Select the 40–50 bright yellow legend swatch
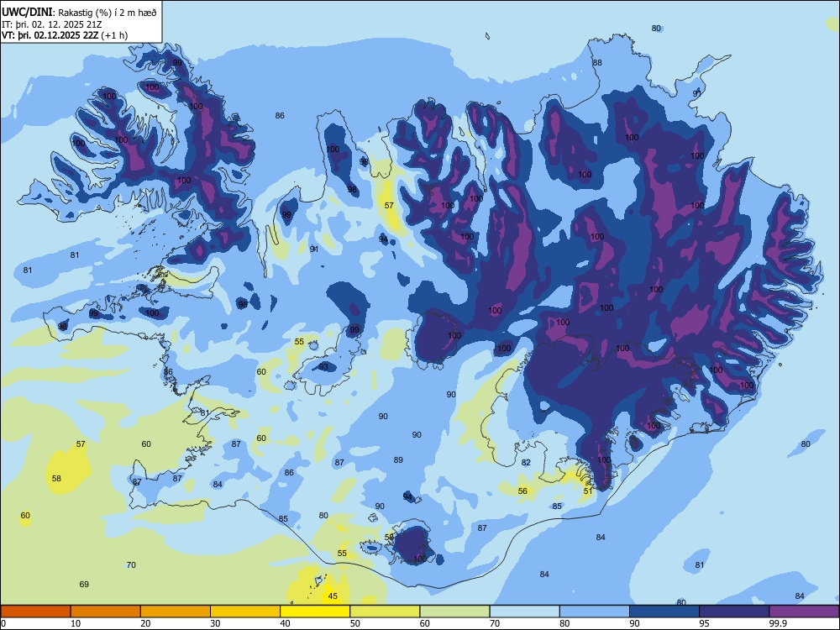This screenshot has width=840, height=630. pyautogui.click(x=315, y=612)
